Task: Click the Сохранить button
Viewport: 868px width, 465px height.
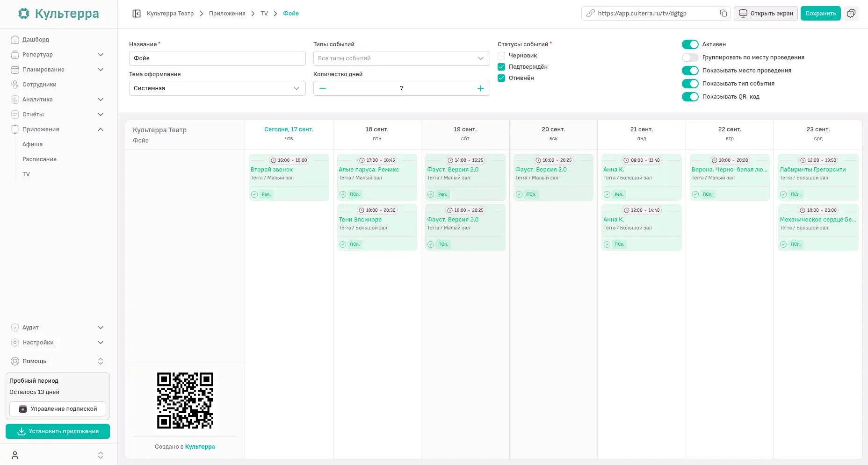Action: click(820, 13)
